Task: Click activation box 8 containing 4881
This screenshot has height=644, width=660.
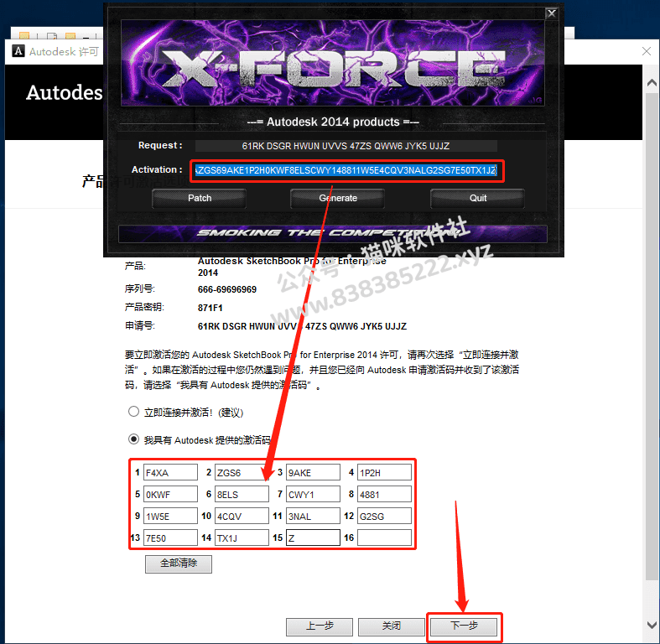Action: [x=384, y=494]
